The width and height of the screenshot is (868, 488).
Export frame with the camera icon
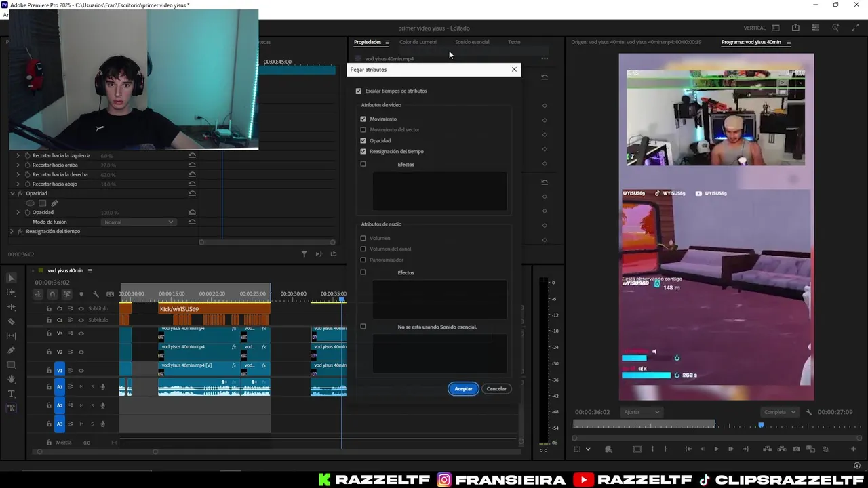click(796, 449)
